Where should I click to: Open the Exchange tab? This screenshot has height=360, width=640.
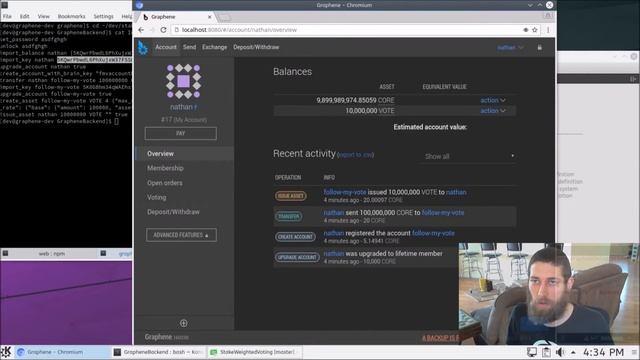point(214,47)
